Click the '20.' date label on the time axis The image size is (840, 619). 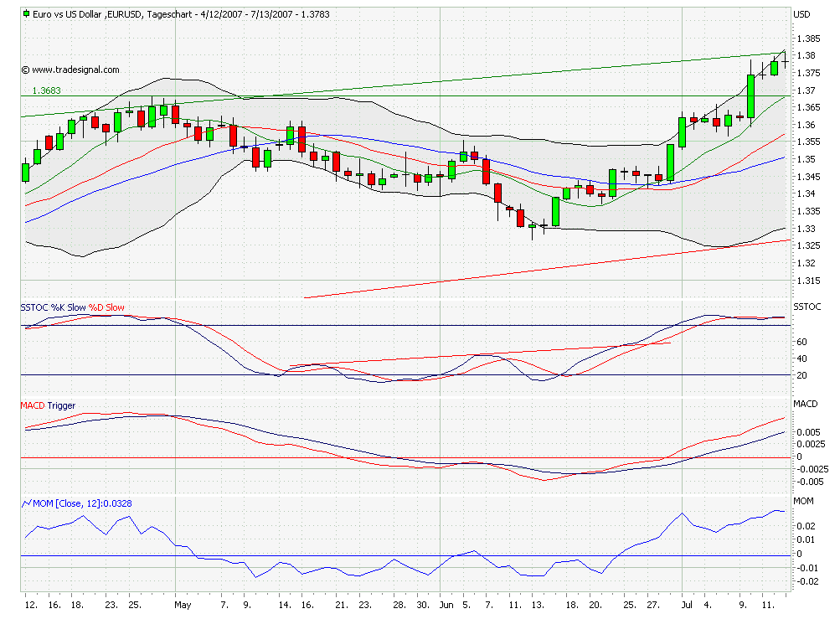pos(595,605)
